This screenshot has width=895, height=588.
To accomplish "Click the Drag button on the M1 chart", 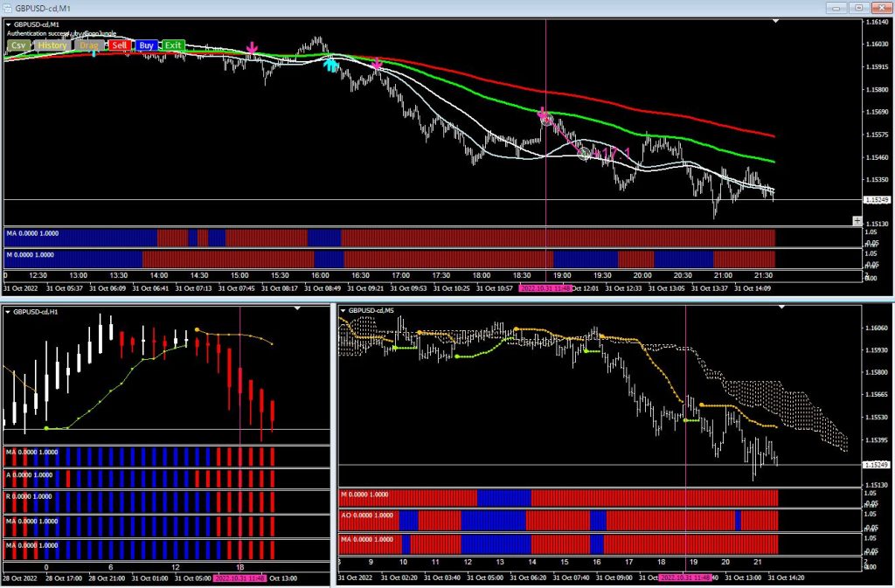I will 89,45.
